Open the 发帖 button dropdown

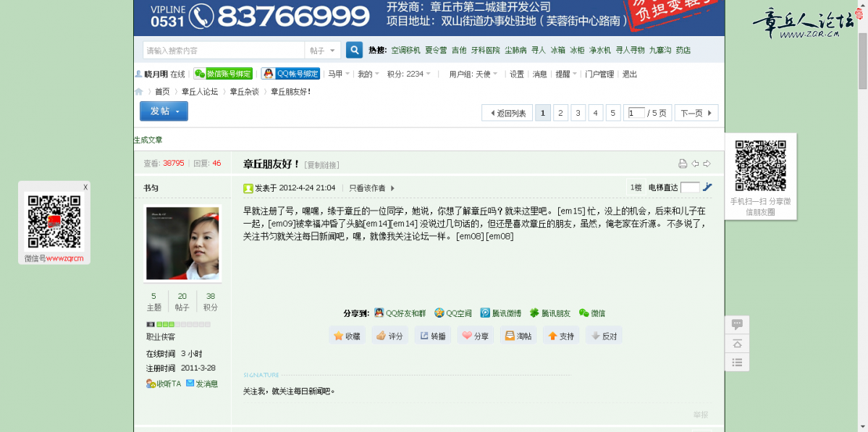(164, 111)
